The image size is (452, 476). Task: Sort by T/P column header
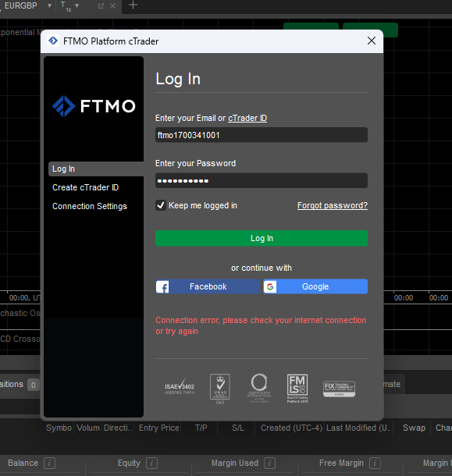tap(201, 428)
